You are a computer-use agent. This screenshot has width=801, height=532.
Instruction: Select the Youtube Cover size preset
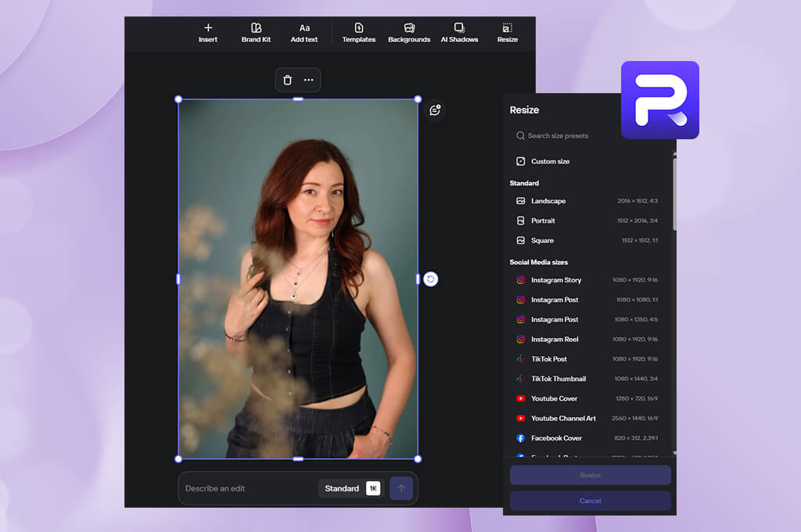[x=587, y=399]
